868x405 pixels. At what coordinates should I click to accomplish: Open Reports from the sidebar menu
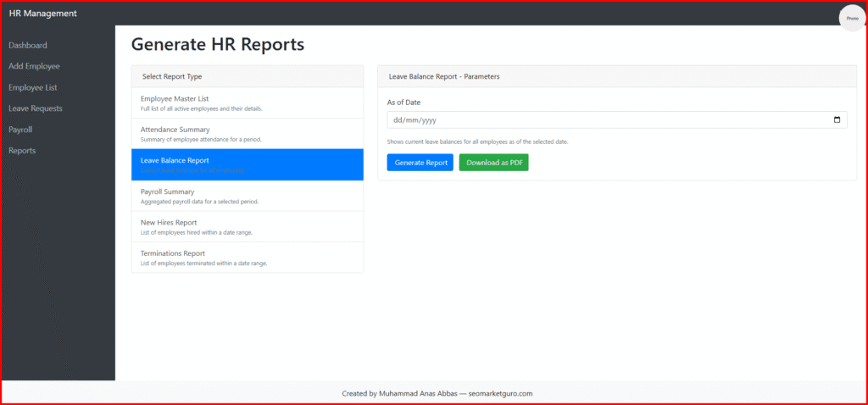tap(22, 151)
